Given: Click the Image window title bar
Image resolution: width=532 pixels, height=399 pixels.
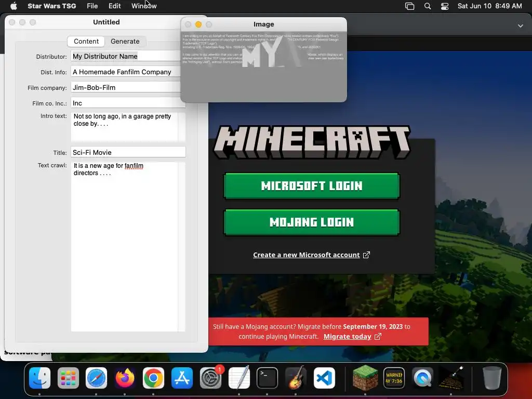Looking at the screenshot, I should (x=263, y=24).
